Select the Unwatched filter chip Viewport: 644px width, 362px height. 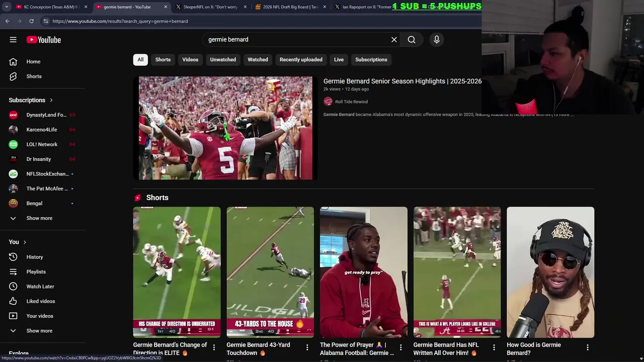pyautogui.click(x=223, y=59)
